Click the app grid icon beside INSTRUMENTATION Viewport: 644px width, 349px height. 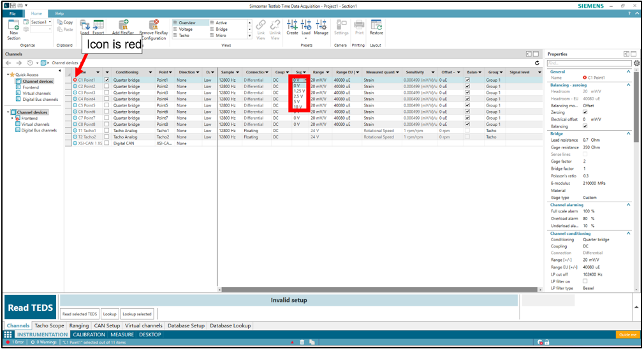click(x=8, y=334)
